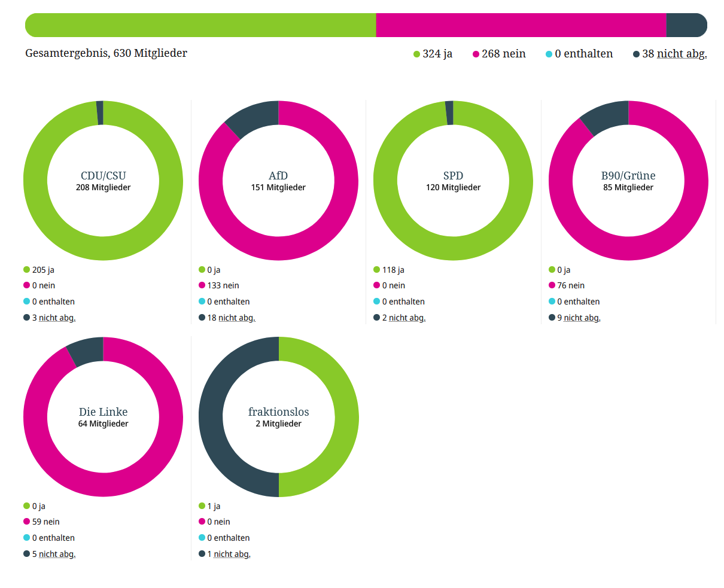Click the 59 nein entry under Die Linke
This screenshot has width=724, height=588.
45,522
